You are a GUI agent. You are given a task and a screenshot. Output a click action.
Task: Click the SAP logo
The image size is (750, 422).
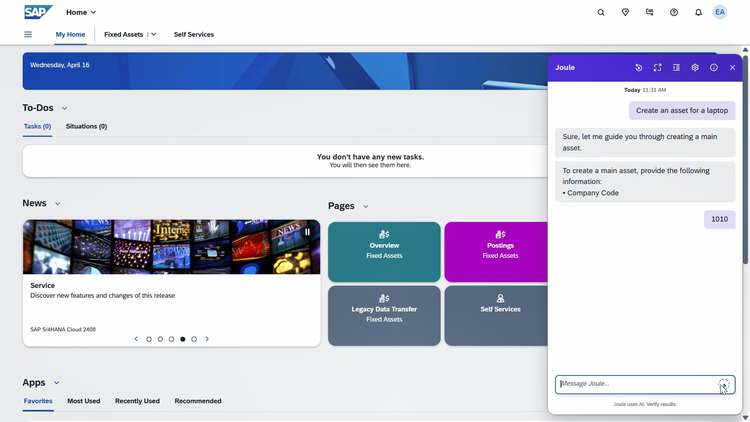38,12
